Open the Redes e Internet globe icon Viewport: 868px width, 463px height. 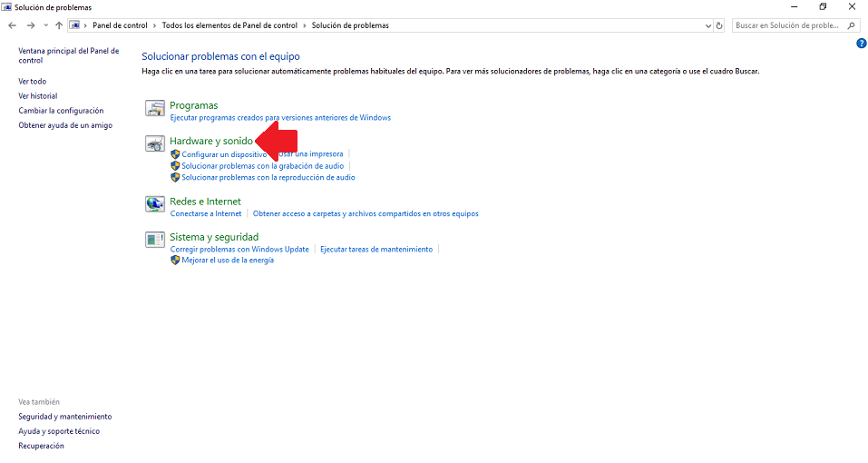coord(155,203)
